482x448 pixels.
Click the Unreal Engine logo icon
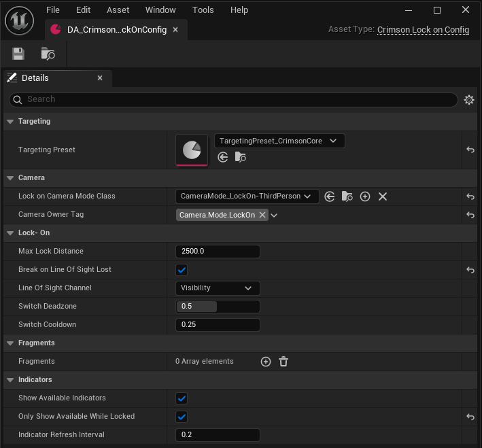(x=19, y=20)
